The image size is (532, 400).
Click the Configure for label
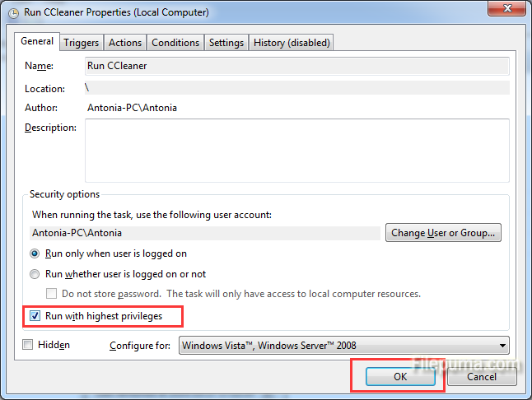pos(140,346)
